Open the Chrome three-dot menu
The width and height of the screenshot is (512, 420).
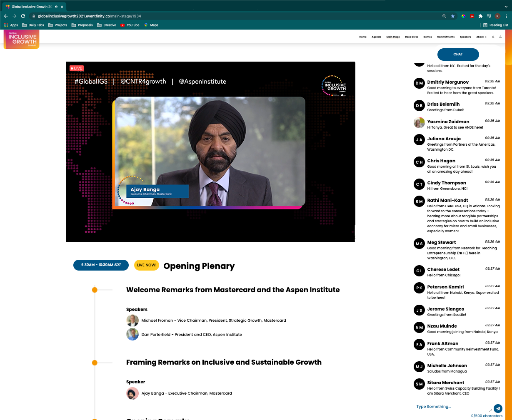tap(506, 16)
